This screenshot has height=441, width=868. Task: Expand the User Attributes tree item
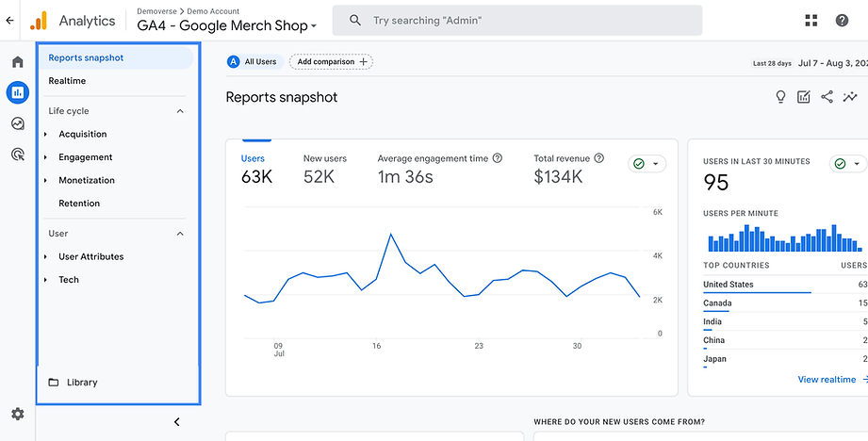46,256
